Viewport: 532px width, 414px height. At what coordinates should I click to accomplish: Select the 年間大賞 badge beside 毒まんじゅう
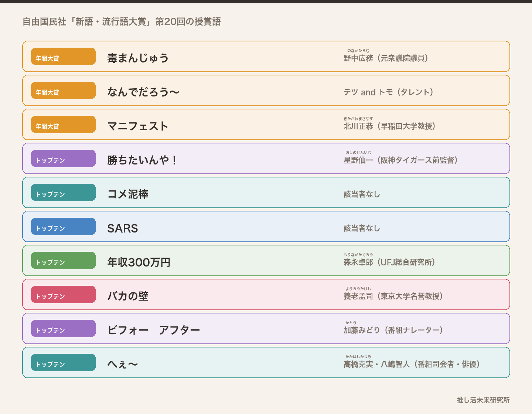63,57
